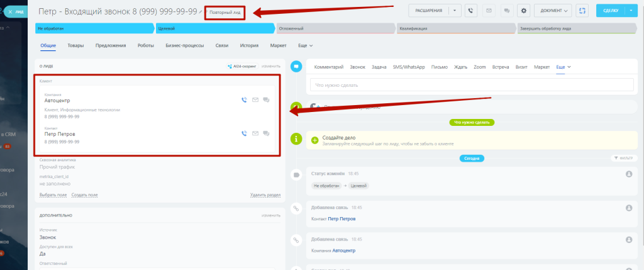Viewport: 644px width, 270px height.
Task: Send email to contact Петр Петров
Action: pos(255,133)
